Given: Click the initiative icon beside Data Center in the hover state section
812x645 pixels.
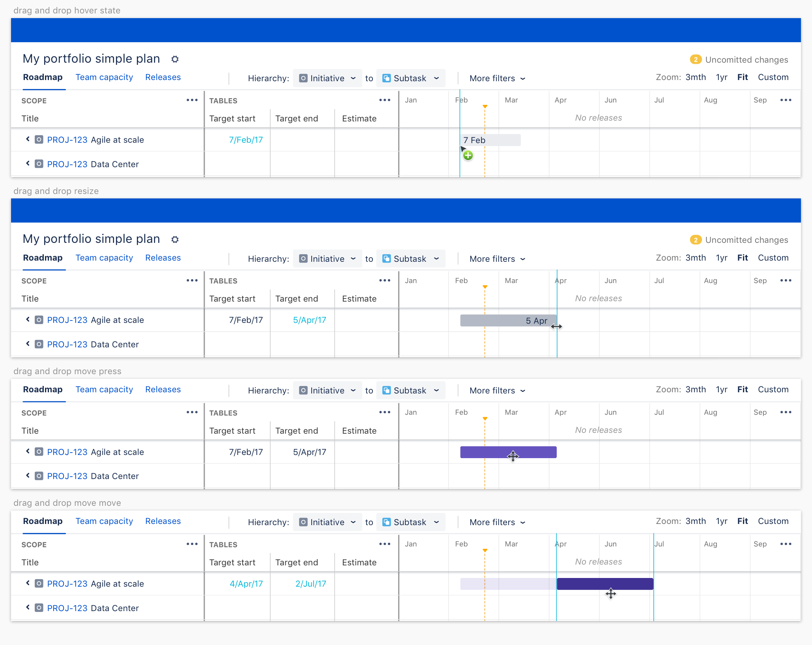Looking at the screenshot, I should [39, 164].
